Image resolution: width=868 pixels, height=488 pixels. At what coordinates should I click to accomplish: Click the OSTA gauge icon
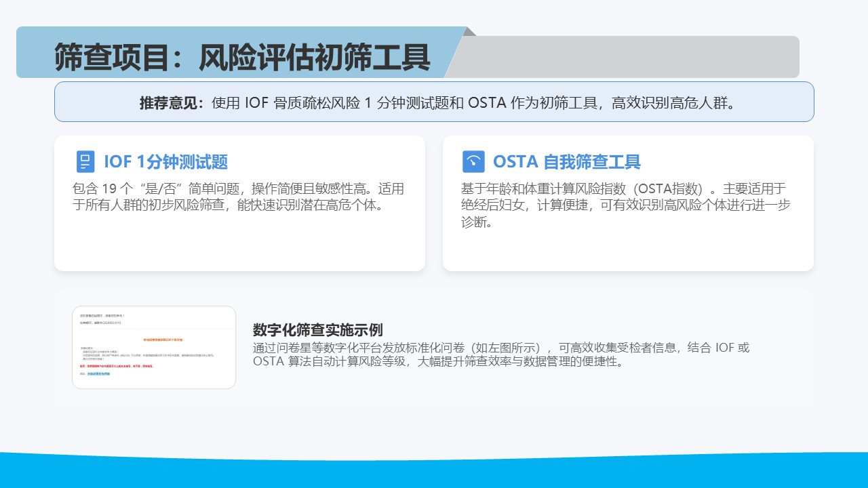(x=473, y=162)
